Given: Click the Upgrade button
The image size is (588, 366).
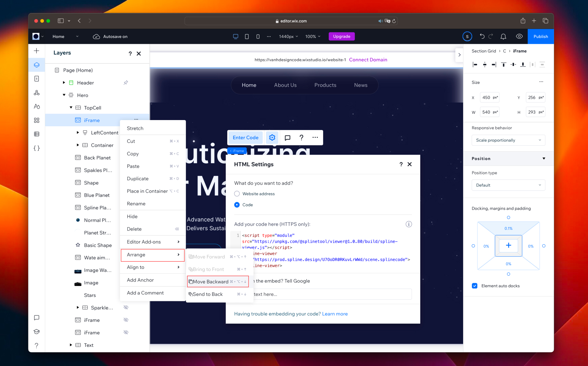Looking at the screenshot, I should click(x=342, y=37).
